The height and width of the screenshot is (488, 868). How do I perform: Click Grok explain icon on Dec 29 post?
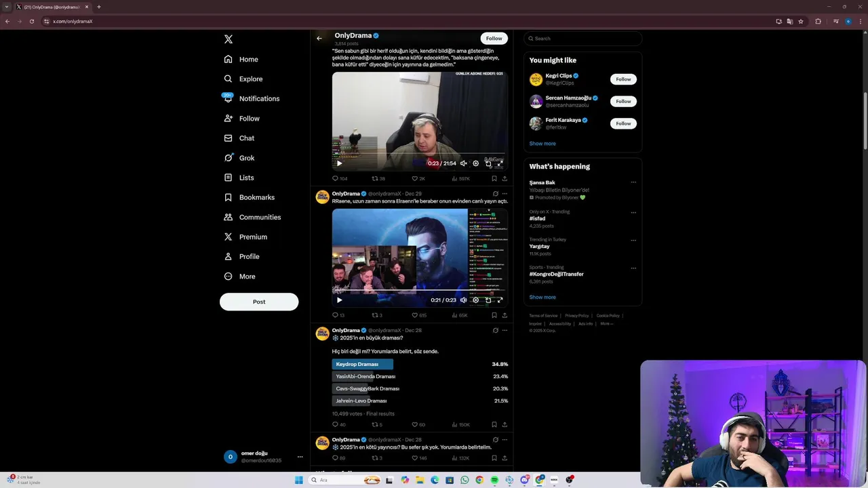pos(495,194)
